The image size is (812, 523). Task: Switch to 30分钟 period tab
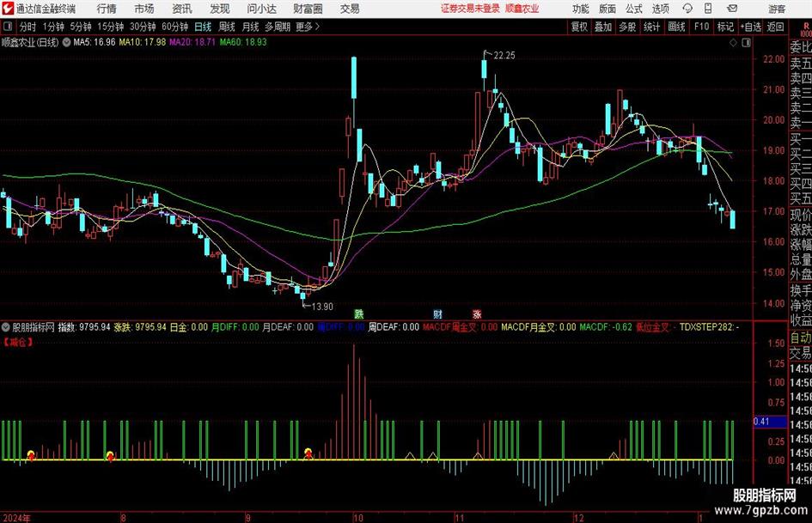(143, 27)
